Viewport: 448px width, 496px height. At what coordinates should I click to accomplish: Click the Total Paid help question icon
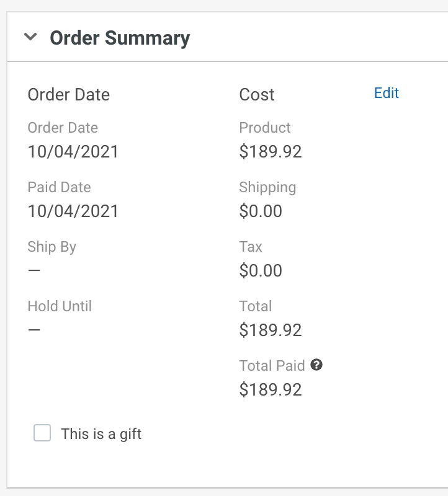click(x=316, y=365)
